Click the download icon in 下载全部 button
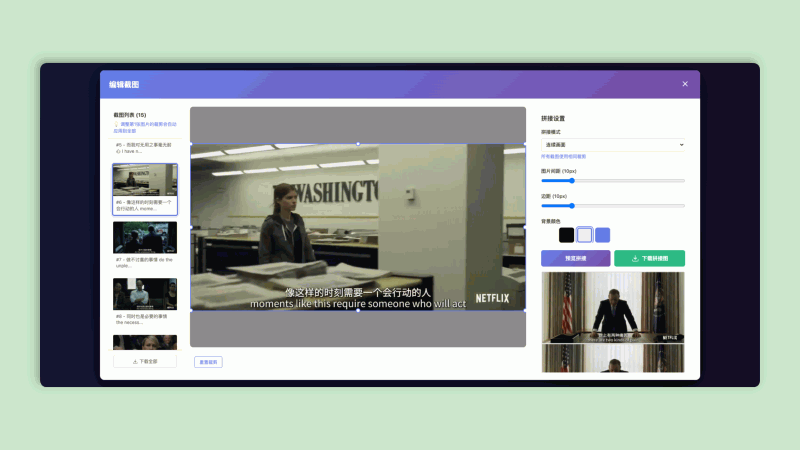Image resolution: width=800 pixels, height=450 pixels. pos(135,361)
